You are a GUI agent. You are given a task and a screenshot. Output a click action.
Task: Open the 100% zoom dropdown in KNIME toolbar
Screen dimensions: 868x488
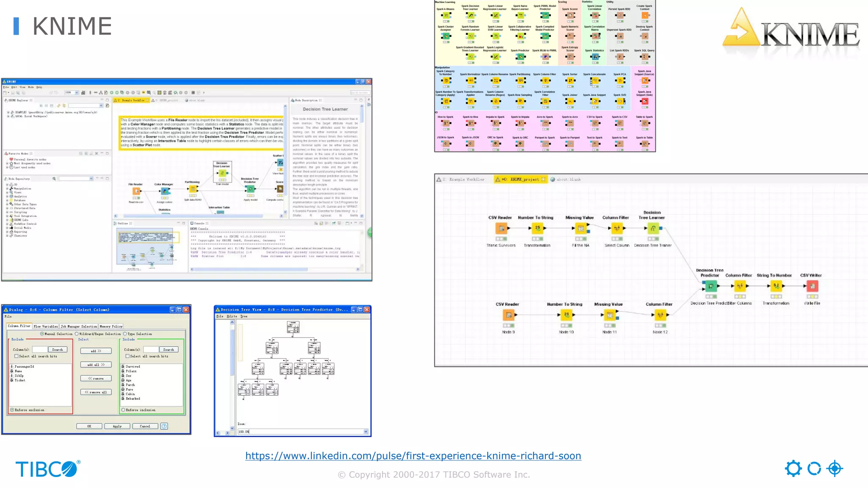(77, 92)
